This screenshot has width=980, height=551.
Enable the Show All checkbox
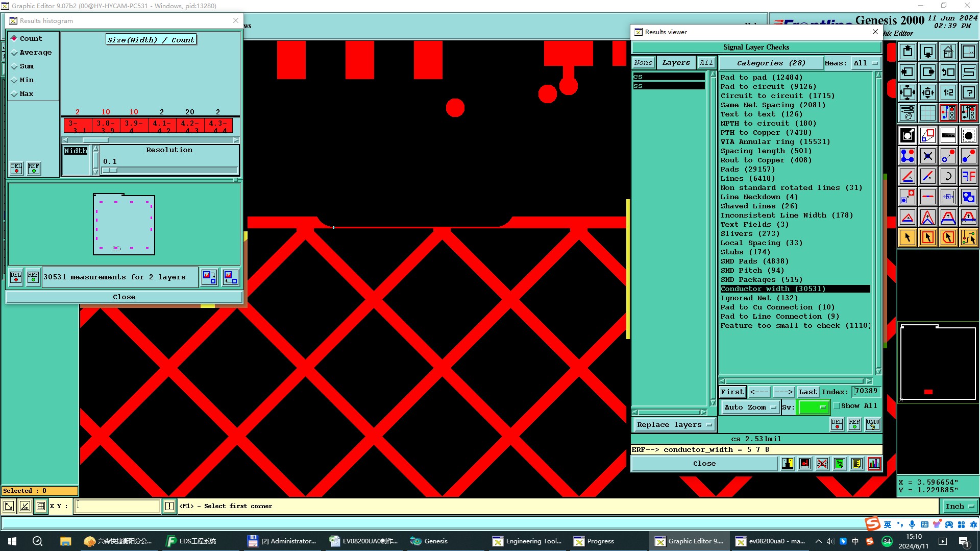pyautogui.click(x=837, y=406)
